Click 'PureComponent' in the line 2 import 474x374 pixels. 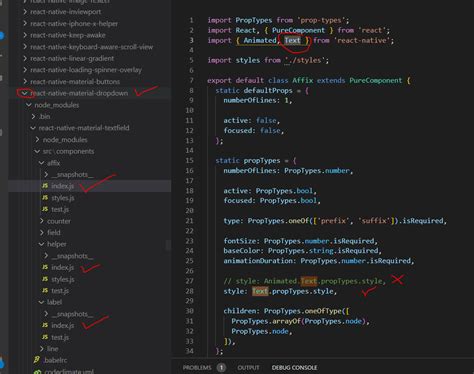298,30
